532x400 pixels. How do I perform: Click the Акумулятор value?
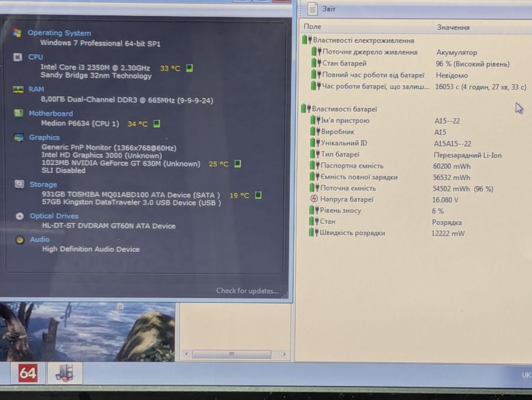[457, 52]
